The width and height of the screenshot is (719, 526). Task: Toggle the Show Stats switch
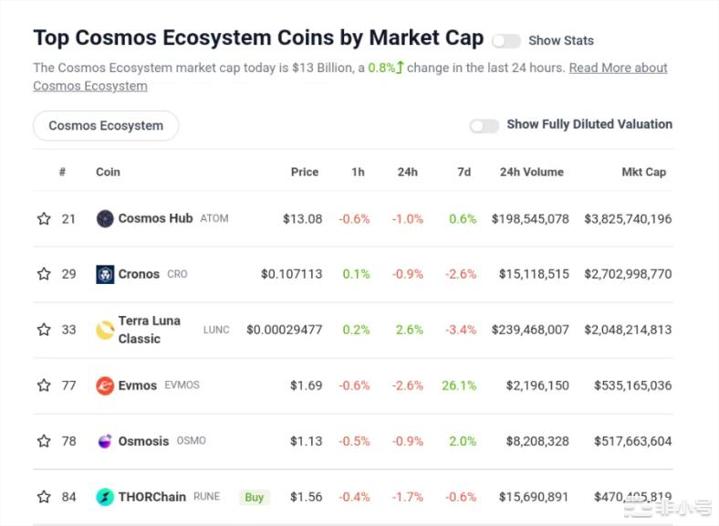click(x=506, y=41)
